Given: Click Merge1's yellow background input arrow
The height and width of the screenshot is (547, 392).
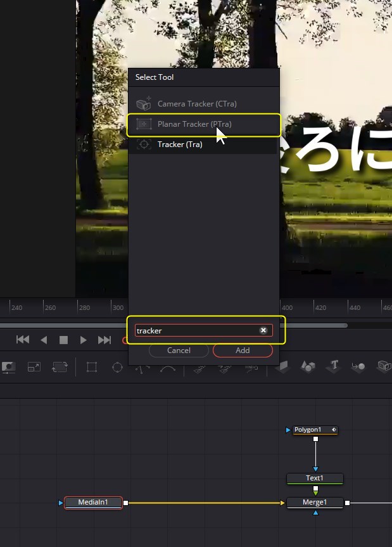Looking at the screenshot, I should [282, 503].
